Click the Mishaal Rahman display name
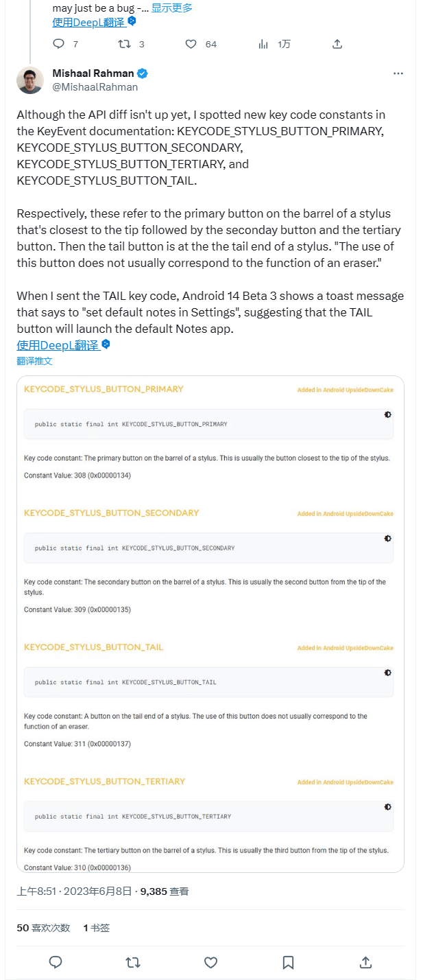The width and height of the screenshot is (423, 980). point(93,73)
